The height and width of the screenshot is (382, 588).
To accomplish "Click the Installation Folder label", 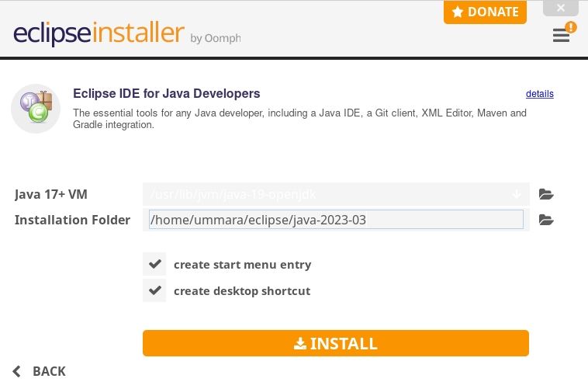I will coord(72,220).
